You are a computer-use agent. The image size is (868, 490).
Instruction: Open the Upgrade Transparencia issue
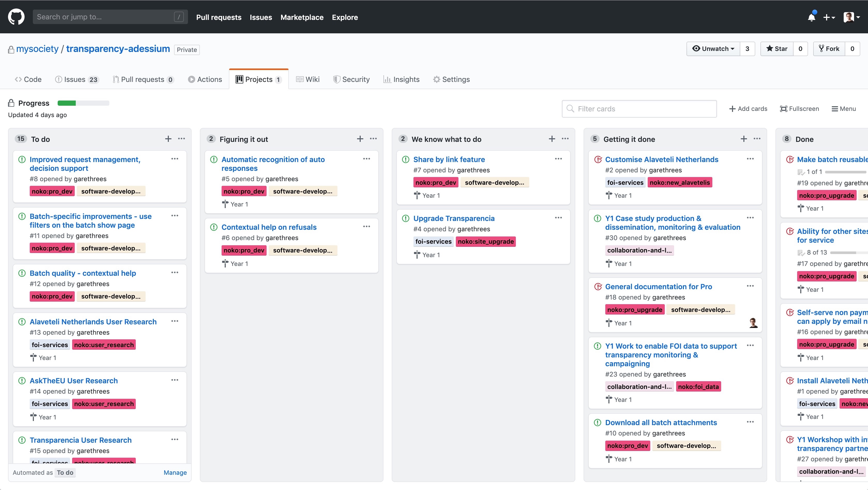pyautogui.click(x=454, y=218)
